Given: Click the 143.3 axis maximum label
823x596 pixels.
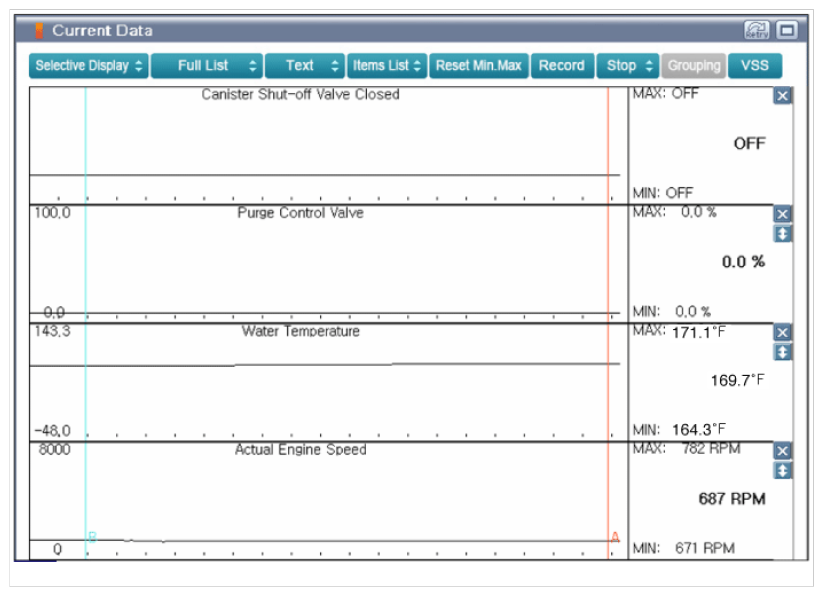Looking at the screenshot, I should point(52,332).
